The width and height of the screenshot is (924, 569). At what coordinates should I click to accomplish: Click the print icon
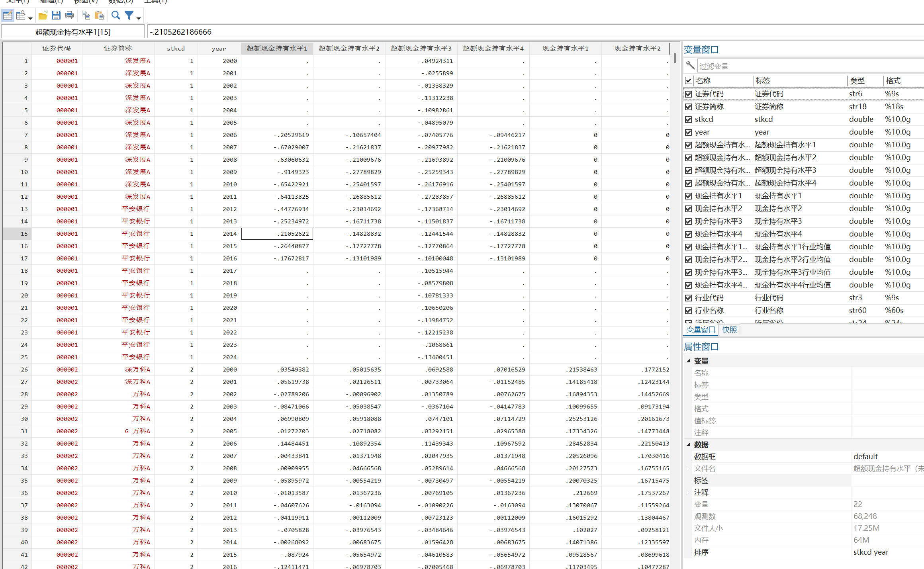[x=69, y=16]
